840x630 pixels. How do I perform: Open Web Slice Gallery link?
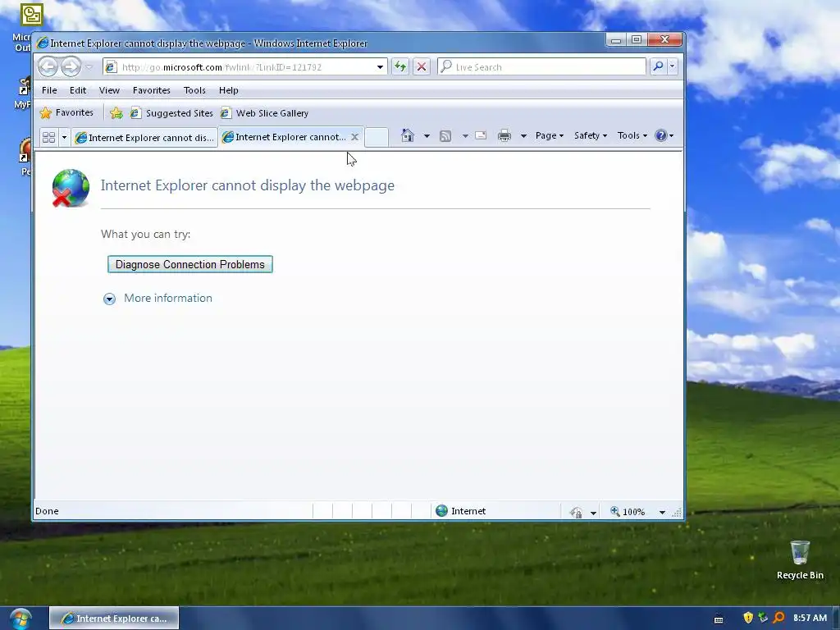click(x=265, y=113)
